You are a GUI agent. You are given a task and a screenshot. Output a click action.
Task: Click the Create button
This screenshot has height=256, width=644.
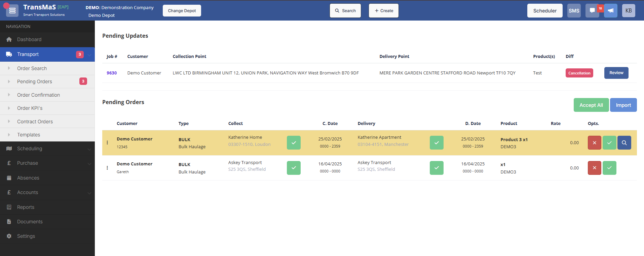[384, 11]
